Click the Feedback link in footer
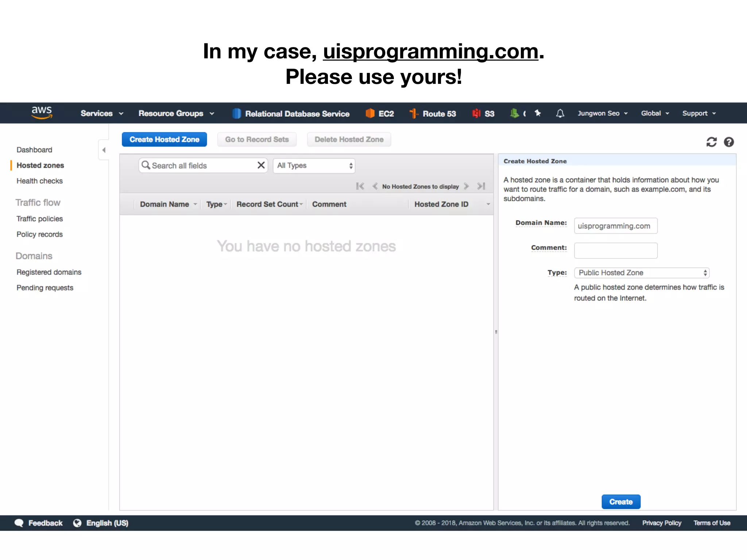 45,523
